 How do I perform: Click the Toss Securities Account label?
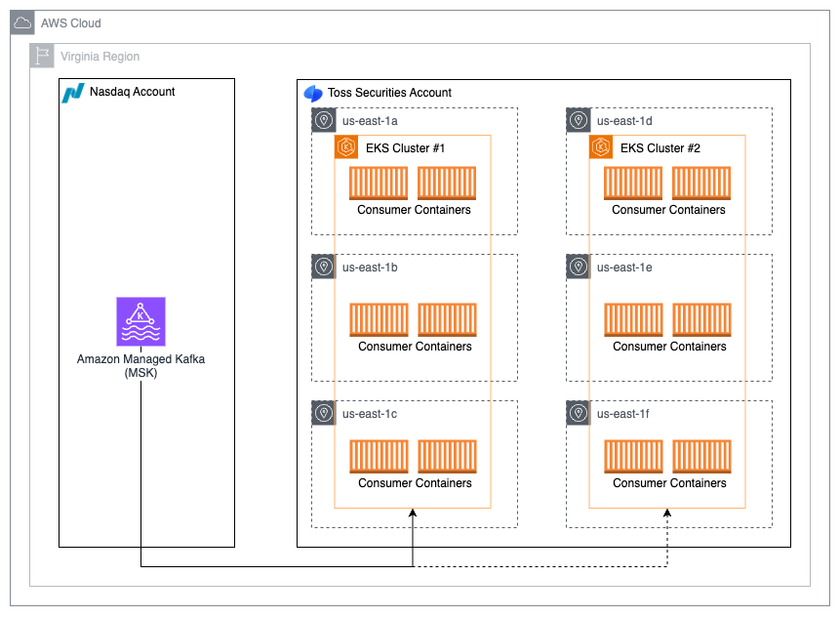(x=389, y=93)
